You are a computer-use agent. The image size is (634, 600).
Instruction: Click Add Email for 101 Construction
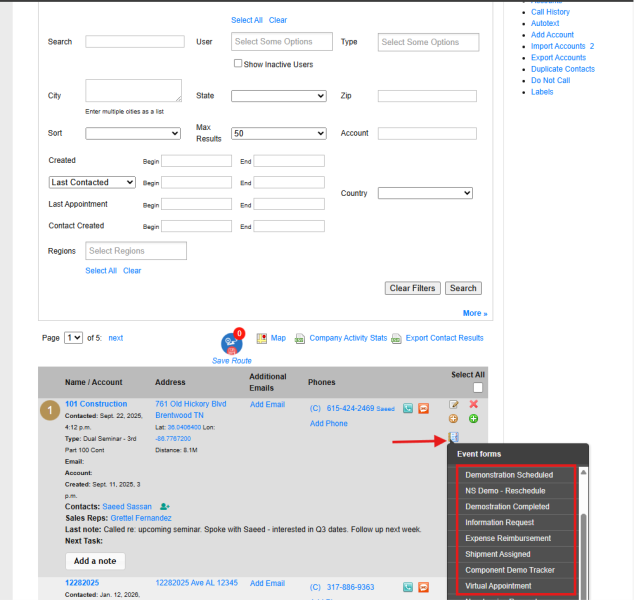coord(267,404)
